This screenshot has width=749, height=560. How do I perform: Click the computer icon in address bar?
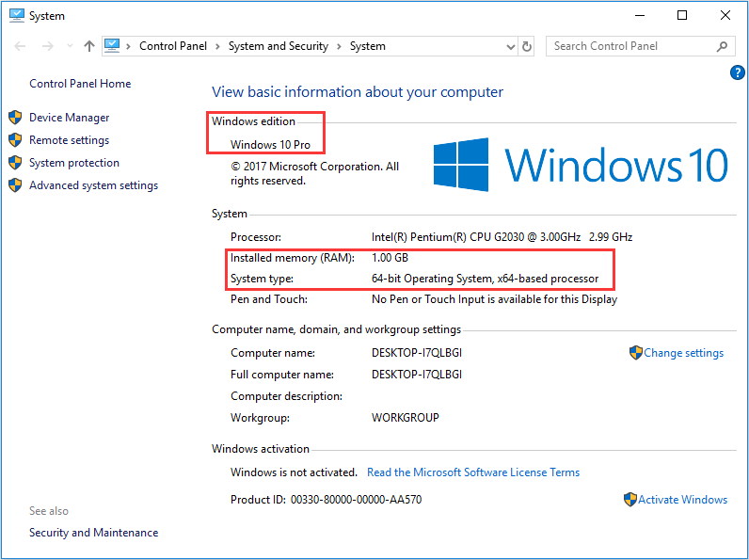(x=112, y=46)
